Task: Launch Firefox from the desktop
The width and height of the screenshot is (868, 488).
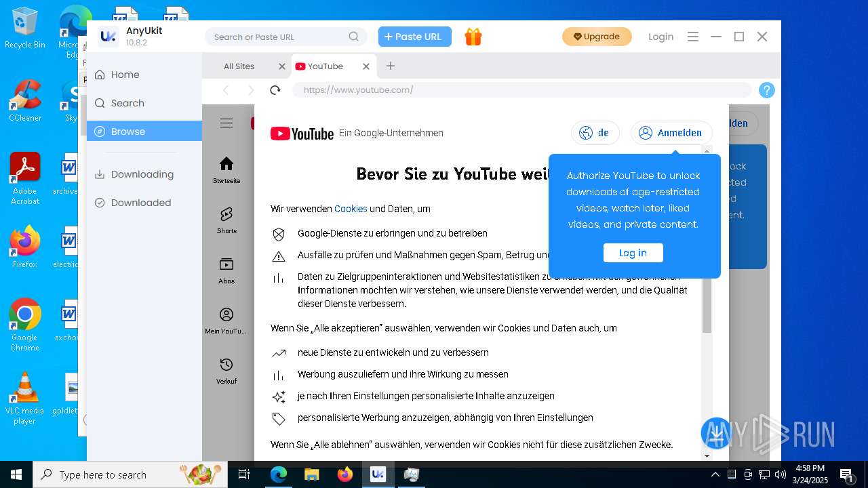Action: 25,247
